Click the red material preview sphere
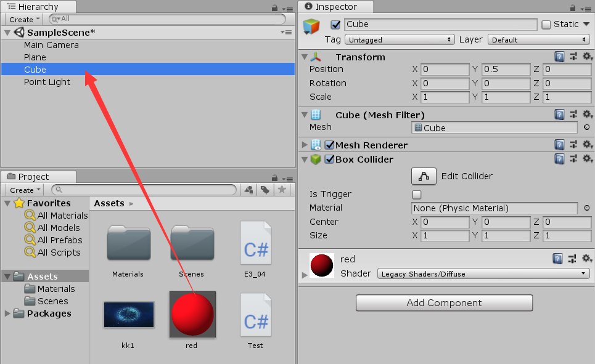 pyautogui.click(x=192, y=314)
